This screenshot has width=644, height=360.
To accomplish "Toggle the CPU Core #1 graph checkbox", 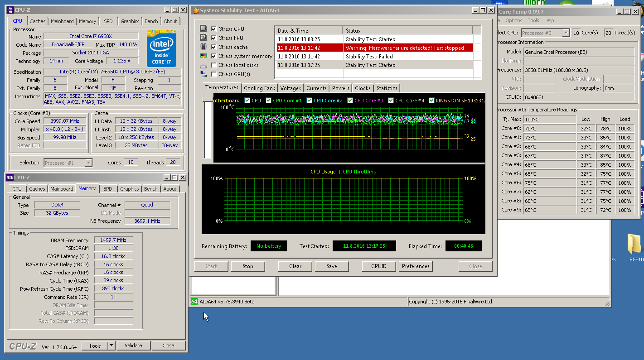I will pyautogui.click(x=269, y=101).
